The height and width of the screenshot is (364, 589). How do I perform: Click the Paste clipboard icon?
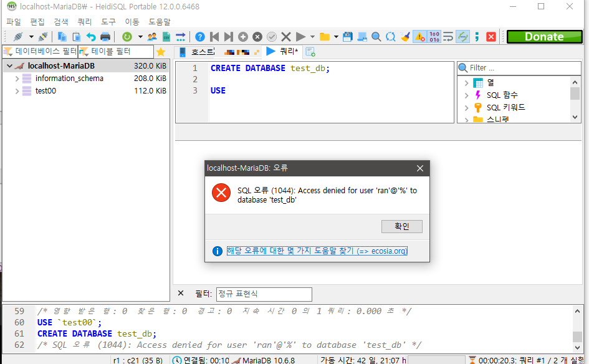tap(76, 37)
